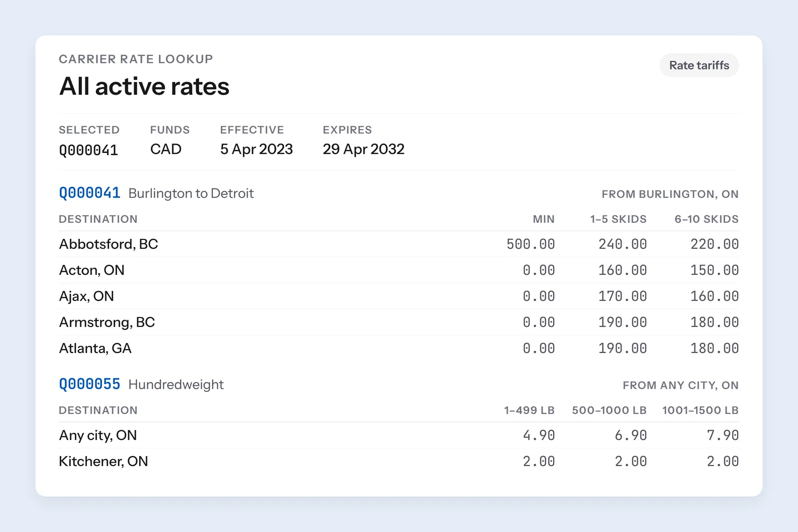Select the Kitchener, ON destination
The width and height of the screenshot is (798, 532).
pos(104,461)
